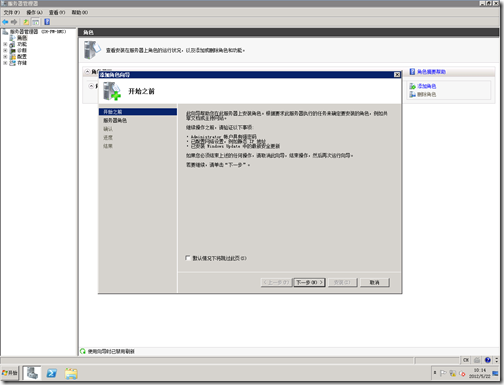This screenshot has width=504, height=385.
Task: Click the 删除角色 (Remove Roles) icon in the right pane
Action: (x=413, y=95)
